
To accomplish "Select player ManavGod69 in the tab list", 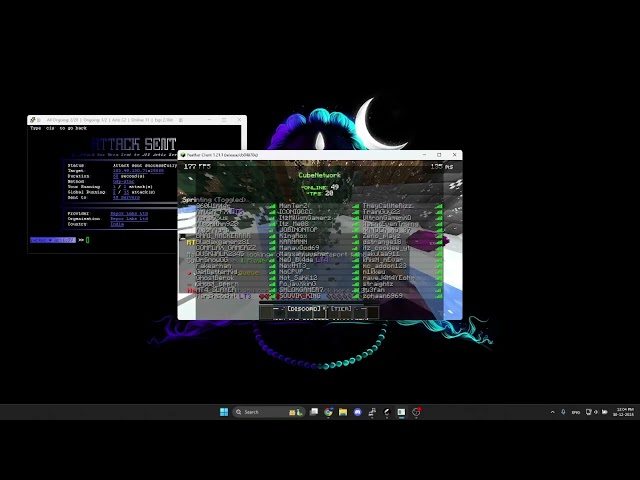I will click(299, 248).
